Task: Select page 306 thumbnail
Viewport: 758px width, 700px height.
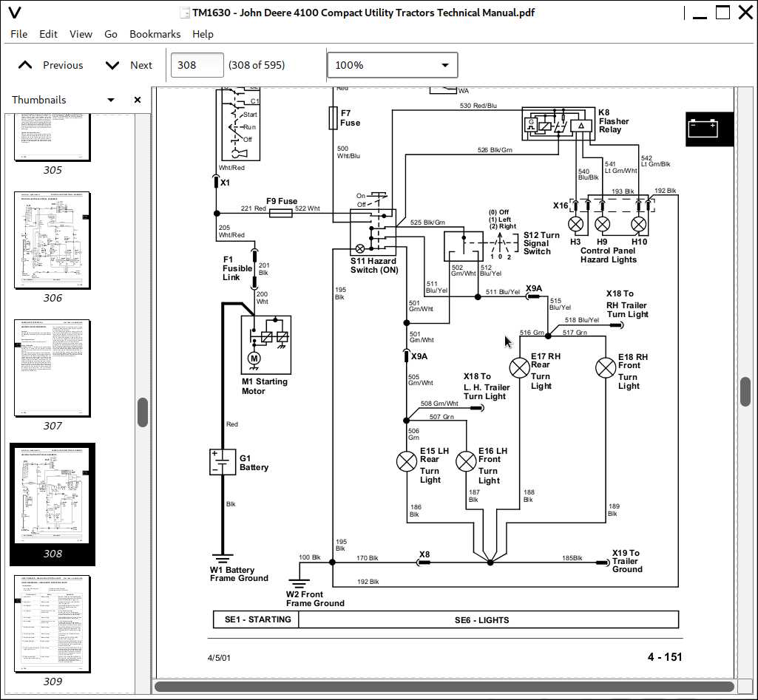Action: point(53,240)
